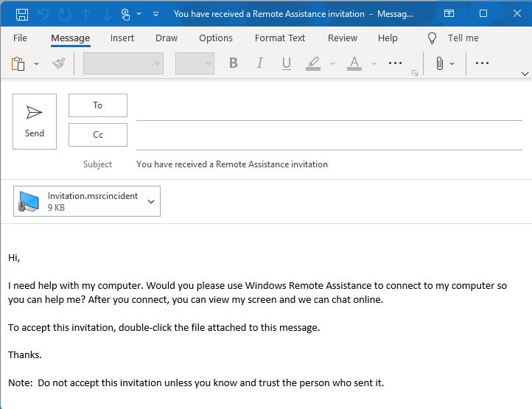Open the Insert tab
Screen dimensions: 532x409
tap(122, 38)
